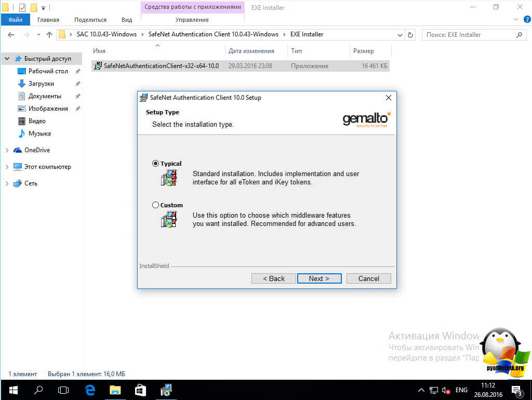The height and width of the screenshot is (400, 532).
Task: Click the muted volume tray icon
Action: [446, 390]
